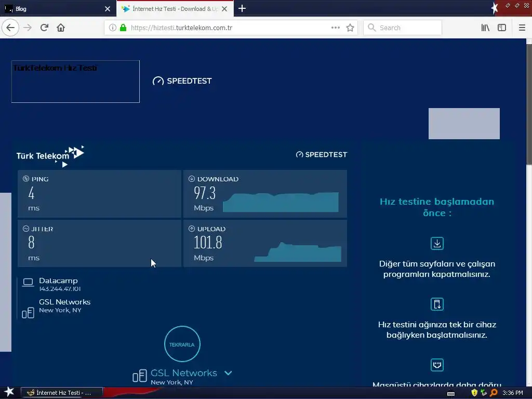Click the TürkTelekom Hız Testi image box

[x=75, y=82]
